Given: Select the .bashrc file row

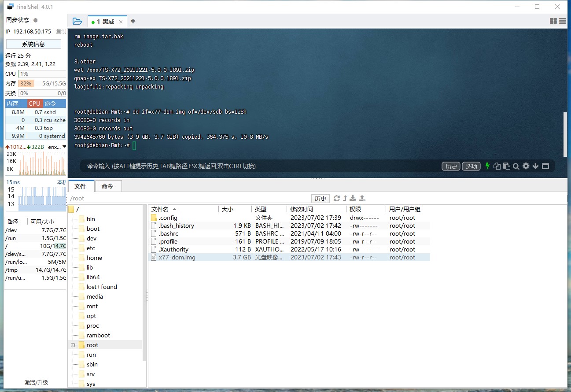Looking at the screenshot, I should [290, 233].
